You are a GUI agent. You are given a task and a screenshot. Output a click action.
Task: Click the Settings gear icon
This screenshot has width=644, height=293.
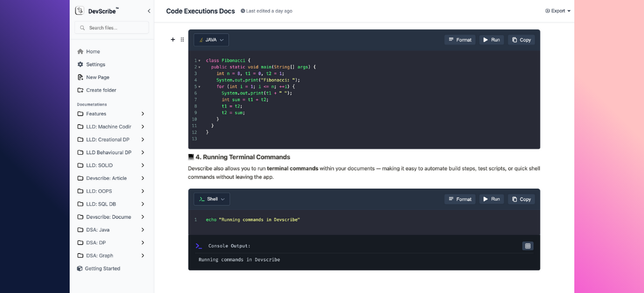coord(80,64)
